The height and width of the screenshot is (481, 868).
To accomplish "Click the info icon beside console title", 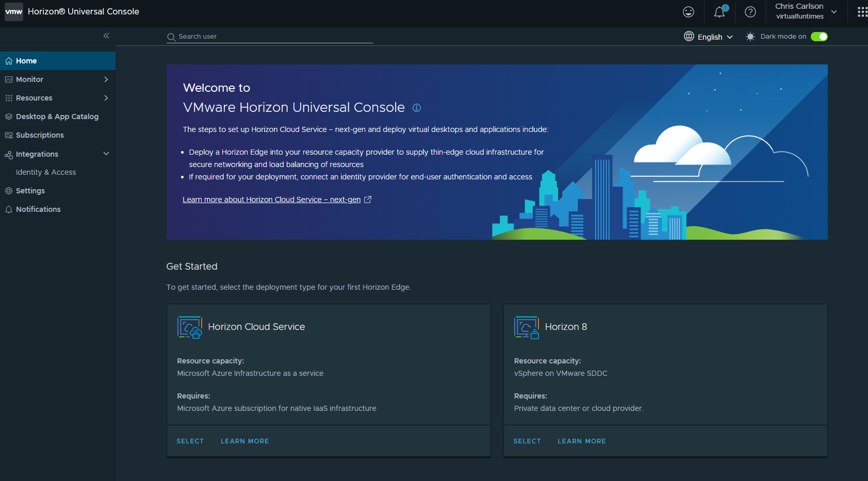I will pos(417,108).
